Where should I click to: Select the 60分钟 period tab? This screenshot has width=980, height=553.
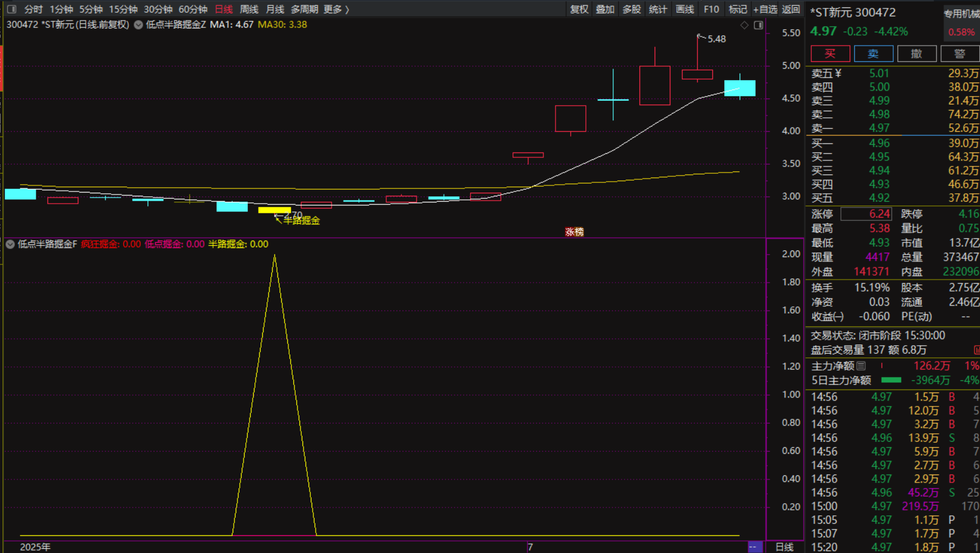192,9
